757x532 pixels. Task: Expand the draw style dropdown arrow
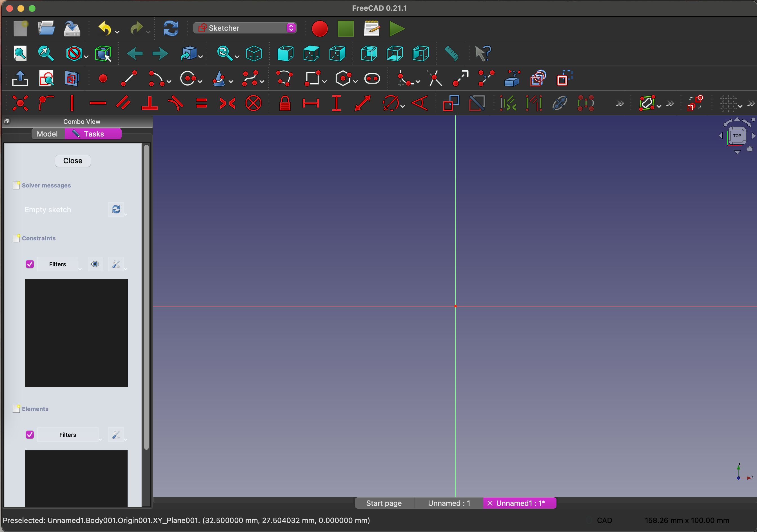pos(86,57)
